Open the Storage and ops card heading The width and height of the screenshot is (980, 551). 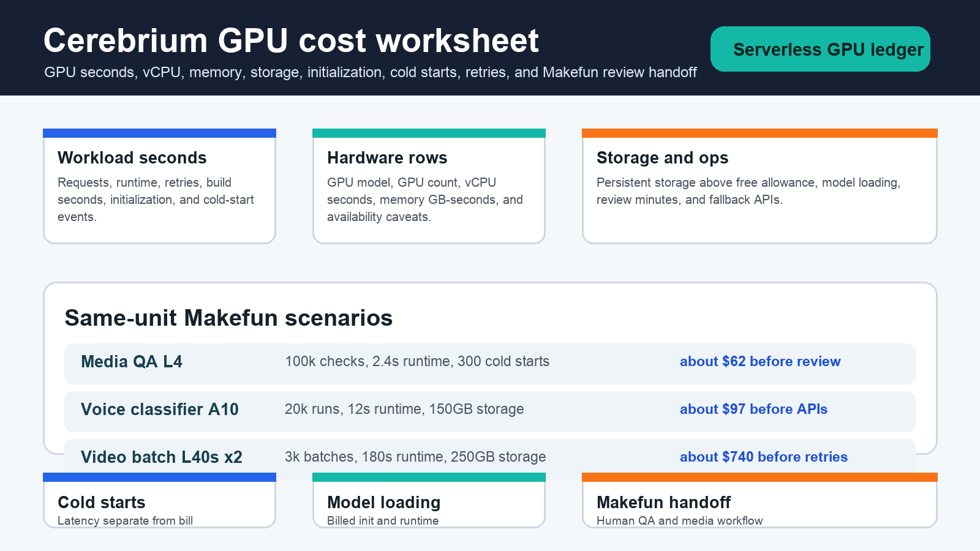663,158
